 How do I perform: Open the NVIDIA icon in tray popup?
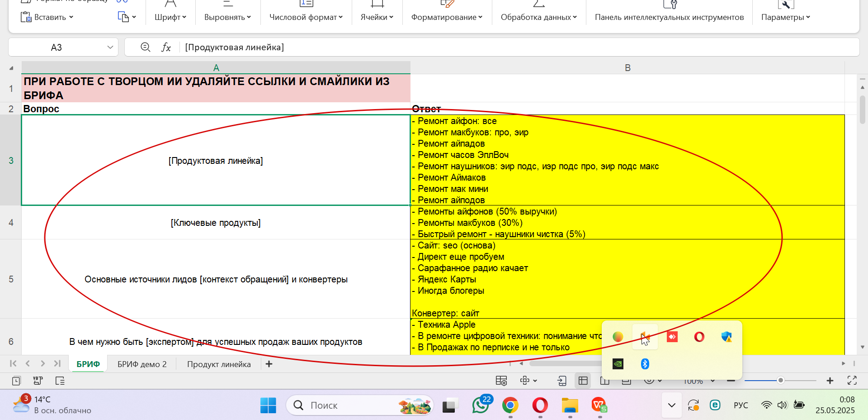pyautogui.click(x=618, y=364)
